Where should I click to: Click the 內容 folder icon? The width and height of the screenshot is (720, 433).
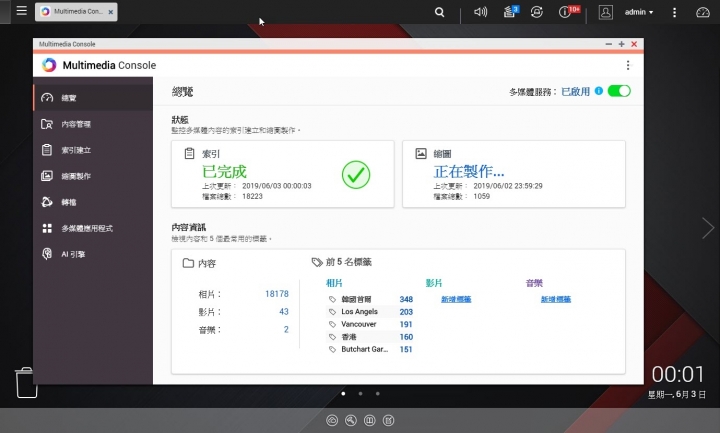pos(188,263)
